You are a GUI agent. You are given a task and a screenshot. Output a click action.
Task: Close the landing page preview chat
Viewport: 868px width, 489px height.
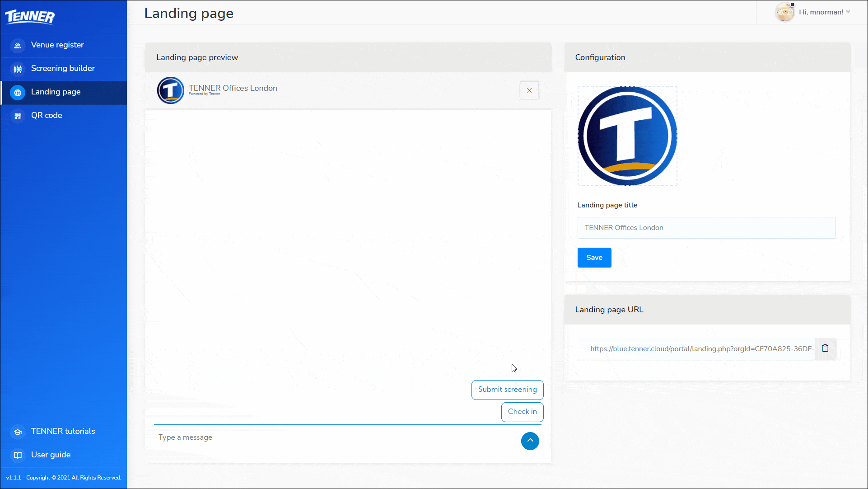tap(529, 90)
